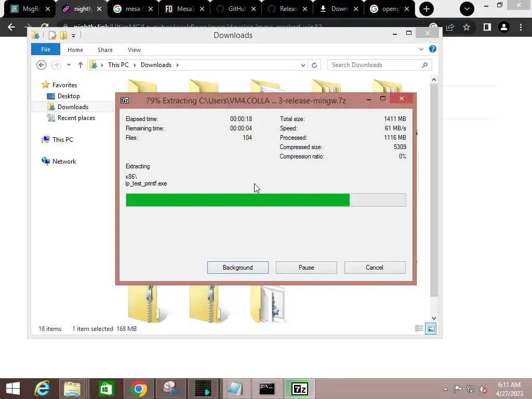Click the New folder quick access toolbar icon
The height and width of the screenshot is (399, 532).
(x=63, y=35)
